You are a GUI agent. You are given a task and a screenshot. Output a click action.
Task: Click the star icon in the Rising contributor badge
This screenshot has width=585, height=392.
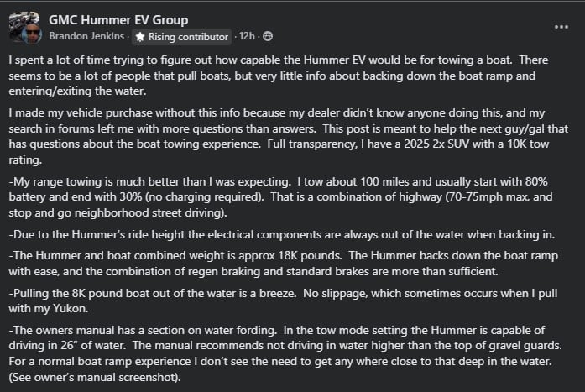[140, 37]
